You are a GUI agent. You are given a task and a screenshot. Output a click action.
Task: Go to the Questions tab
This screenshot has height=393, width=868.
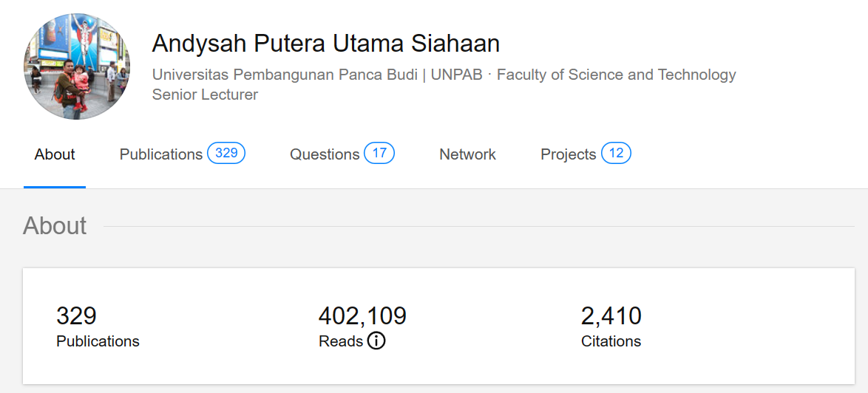(324, 154)
